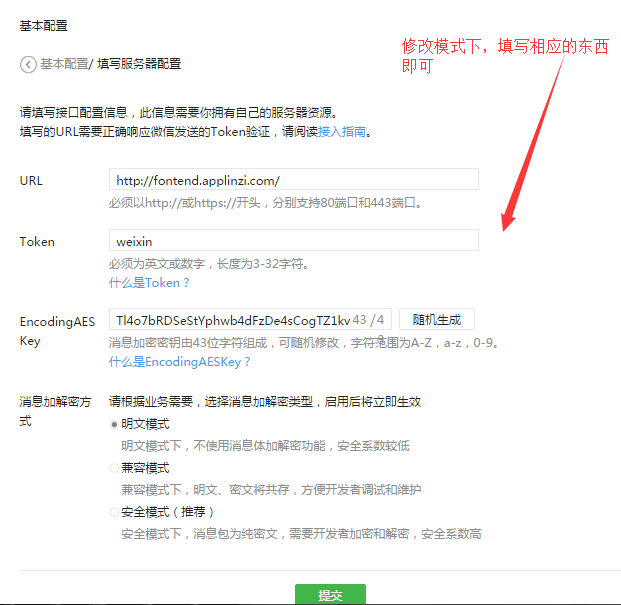Click the EncodingAES Key field label
621x605 pixels.
pos(57,331)
